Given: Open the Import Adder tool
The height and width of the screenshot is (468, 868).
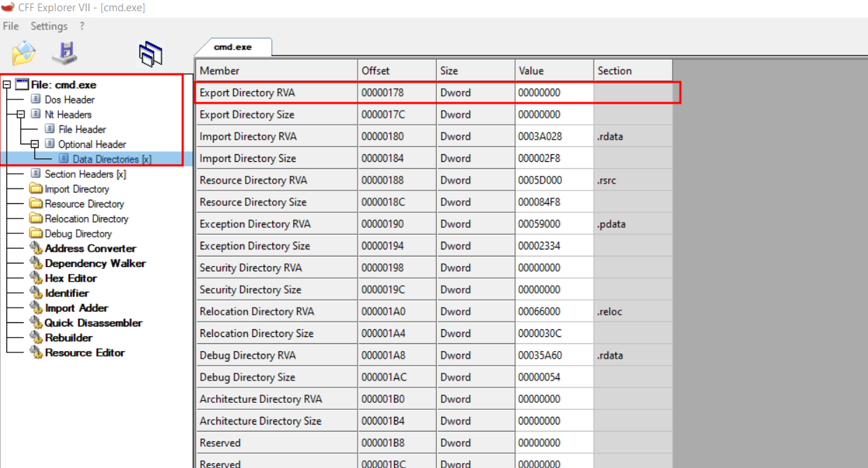Looking at the screenshot, I should pos(76,308).
